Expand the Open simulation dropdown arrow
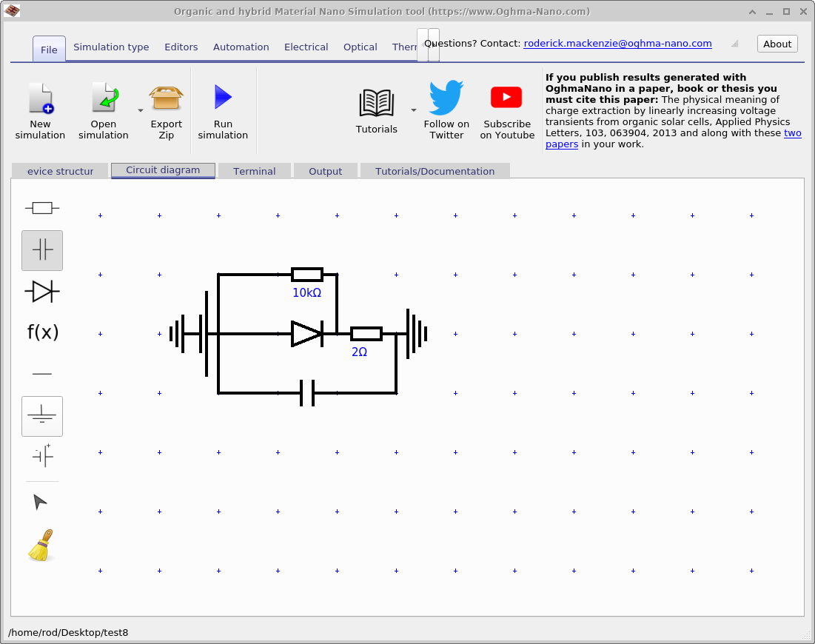This screenshot has width=815, height=644. [140, 110]
